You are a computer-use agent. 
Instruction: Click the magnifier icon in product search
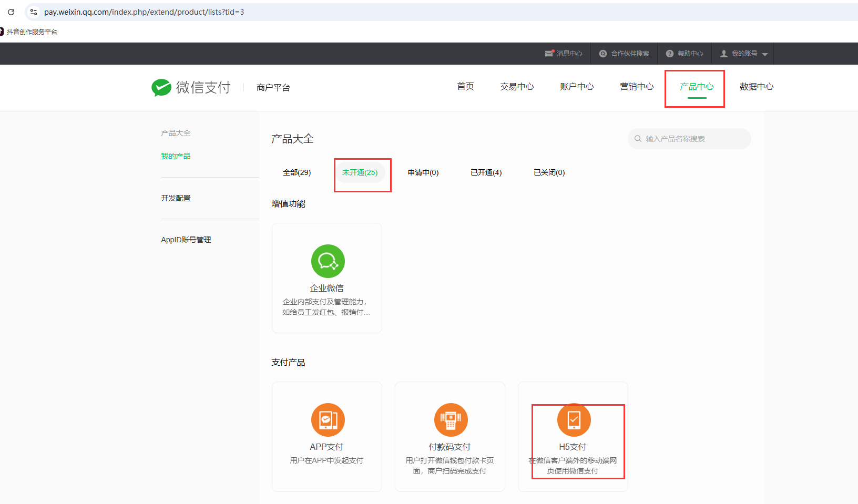point(638,139)
